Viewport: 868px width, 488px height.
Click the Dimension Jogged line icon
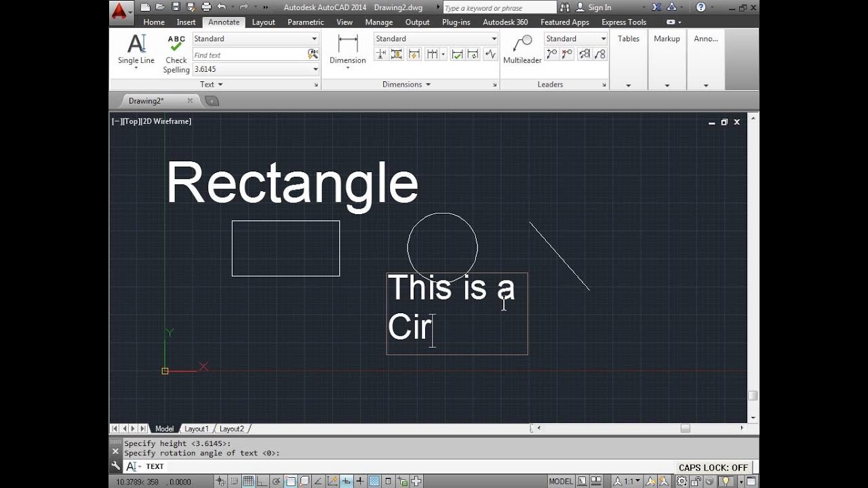coord(490,54)
